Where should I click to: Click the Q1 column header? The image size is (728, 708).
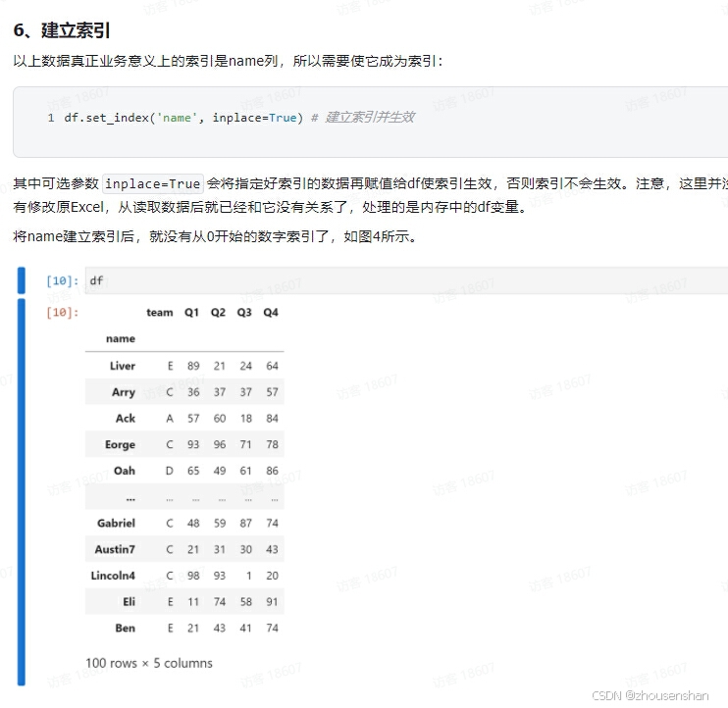[191, 313]
